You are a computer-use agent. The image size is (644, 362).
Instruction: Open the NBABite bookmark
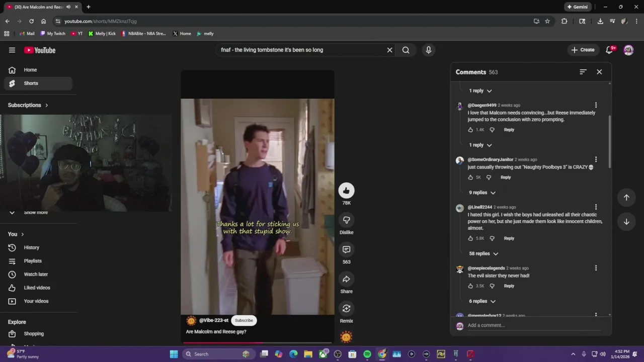[x=143, y=34]
